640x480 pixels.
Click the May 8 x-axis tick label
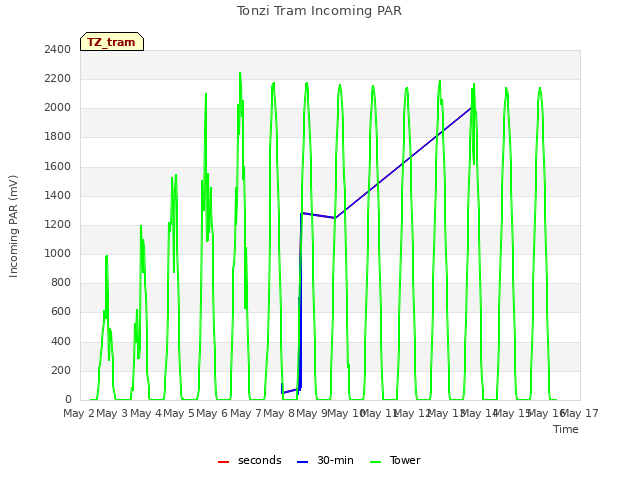pyautogui.click(x=279, y=413)
